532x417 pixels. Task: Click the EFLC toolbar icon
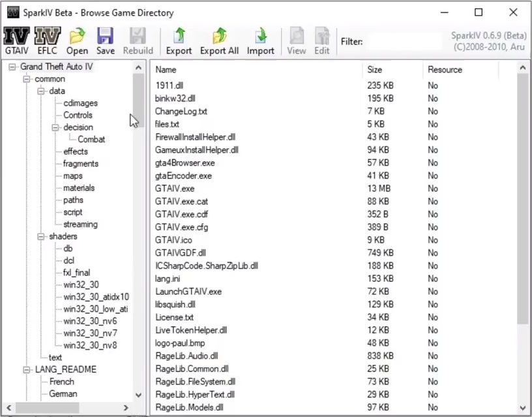click(x=47, y=40)
